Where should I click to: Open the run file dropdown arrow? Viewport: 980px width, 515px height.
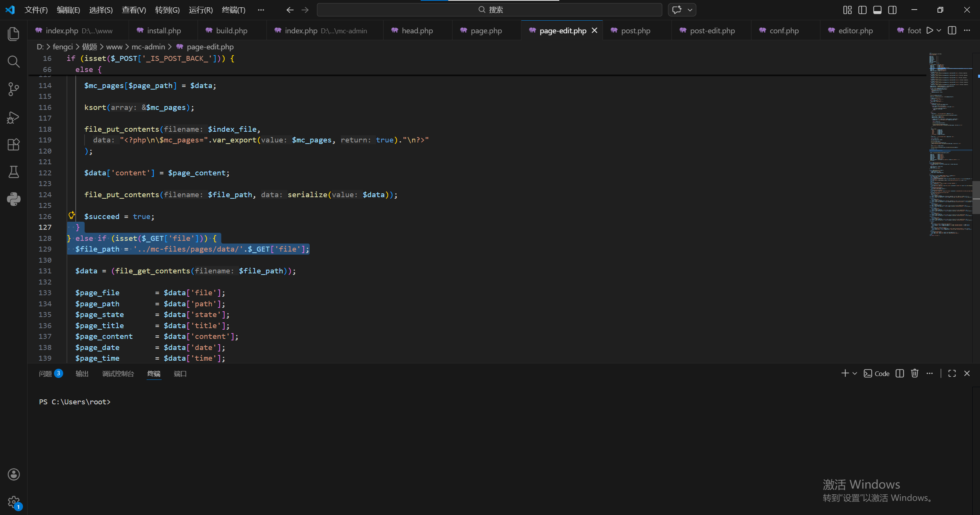[939, 31]
